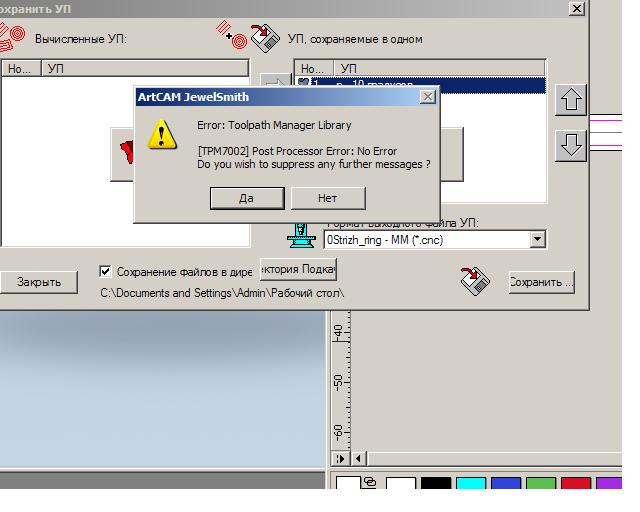This screenshot has width=640, height=512.
Task: Click the Но... column header in left list
Action: (x=21, y=69)
